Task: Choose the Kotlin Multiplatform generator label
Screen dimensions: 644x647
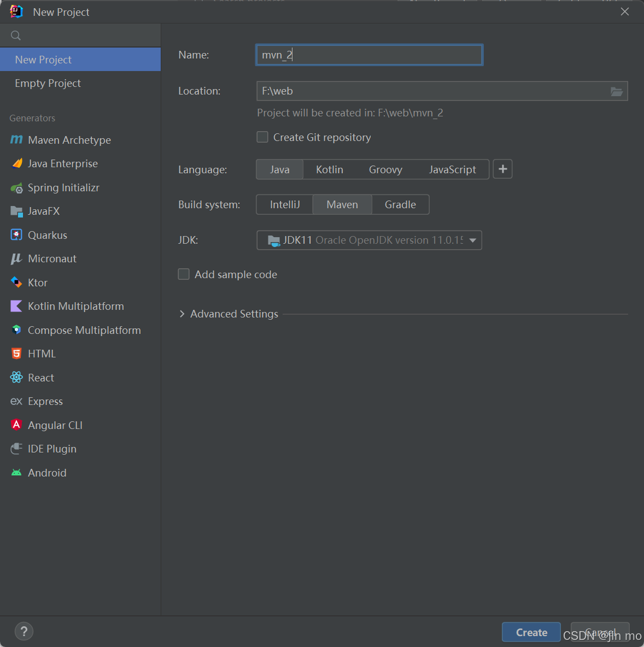Action: click(76, 306)
